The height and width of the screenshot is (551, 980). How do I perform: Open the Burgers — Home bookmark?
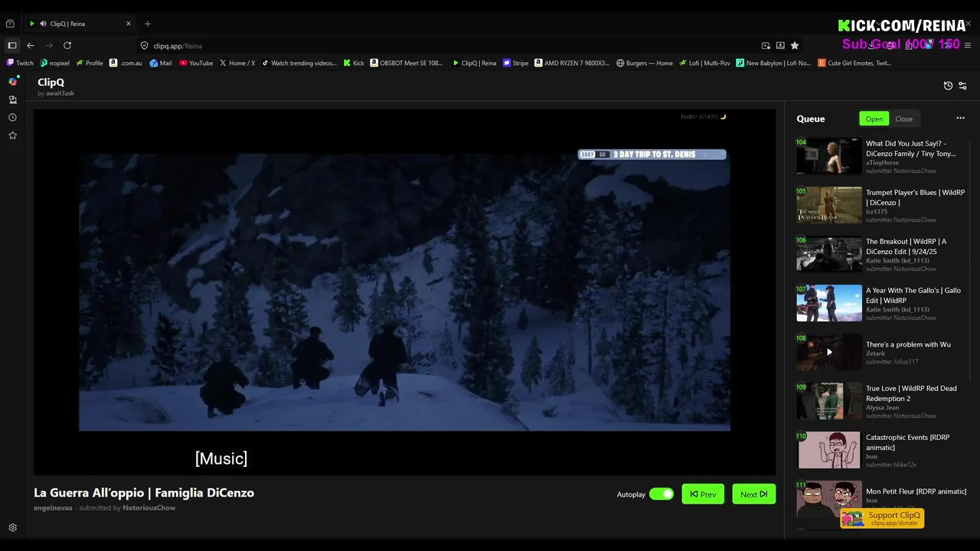645,63
